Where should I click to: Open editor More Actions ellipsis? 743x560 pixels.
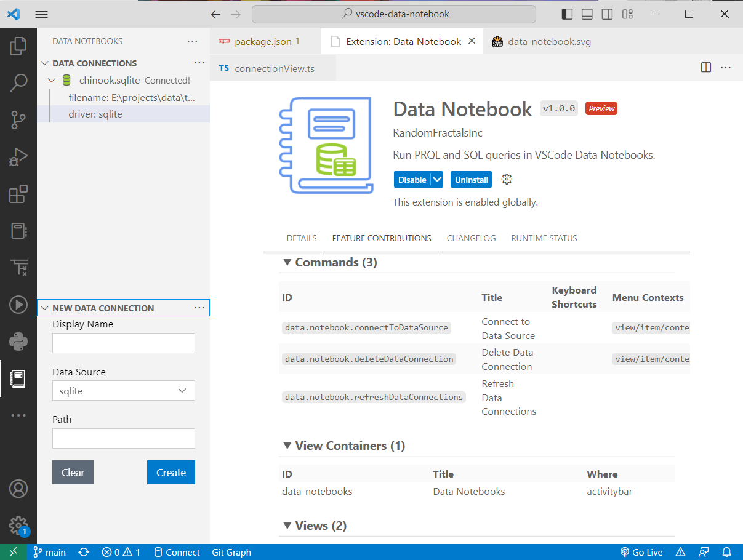tap(726, 68)
